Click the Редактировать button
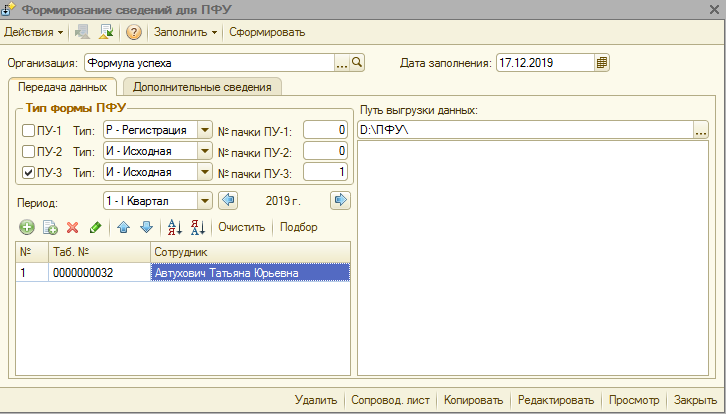726x414 pixels. (556, 400)
